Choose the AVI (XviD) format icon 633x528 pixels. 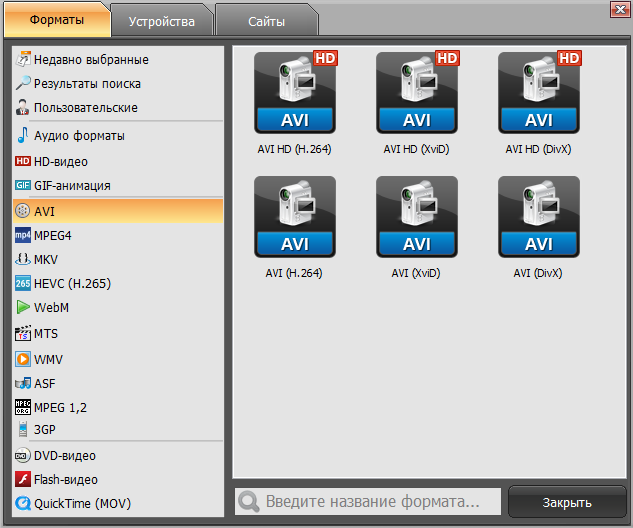[x=417, y=217]
